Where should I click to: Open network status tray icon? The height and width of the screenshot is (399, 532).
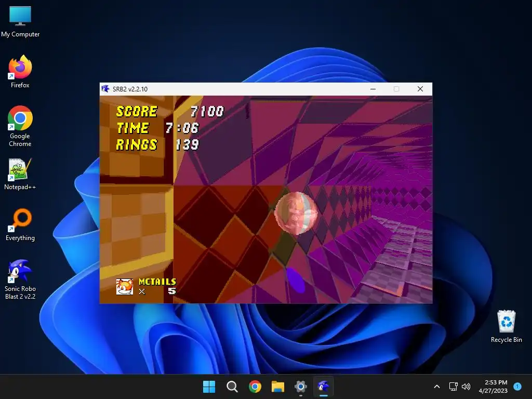(453, 387)
